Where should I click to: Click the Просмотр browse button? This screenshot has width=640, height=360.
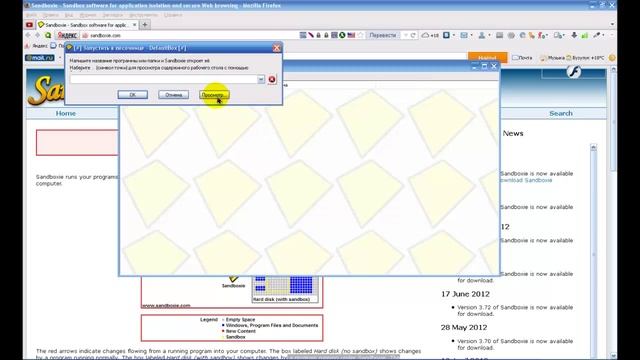[x=214, y=95]
